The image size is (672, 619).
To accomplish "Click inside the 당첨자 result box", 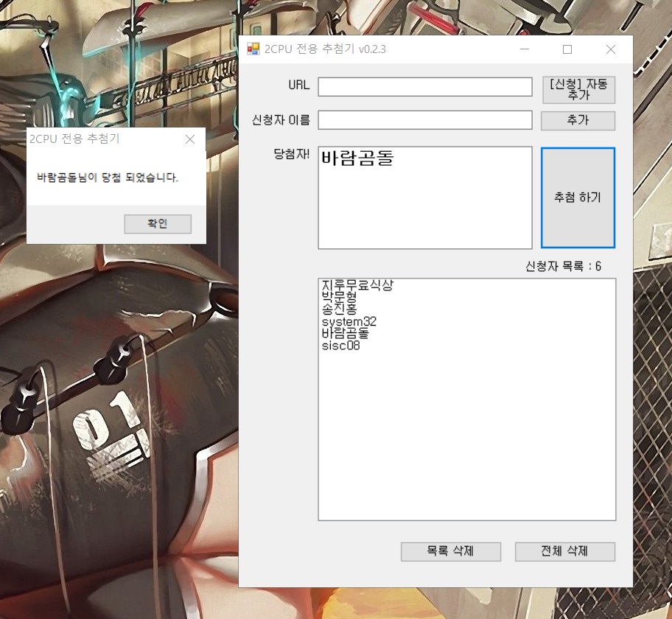I will pyautogui.click(x=425, y=197).
